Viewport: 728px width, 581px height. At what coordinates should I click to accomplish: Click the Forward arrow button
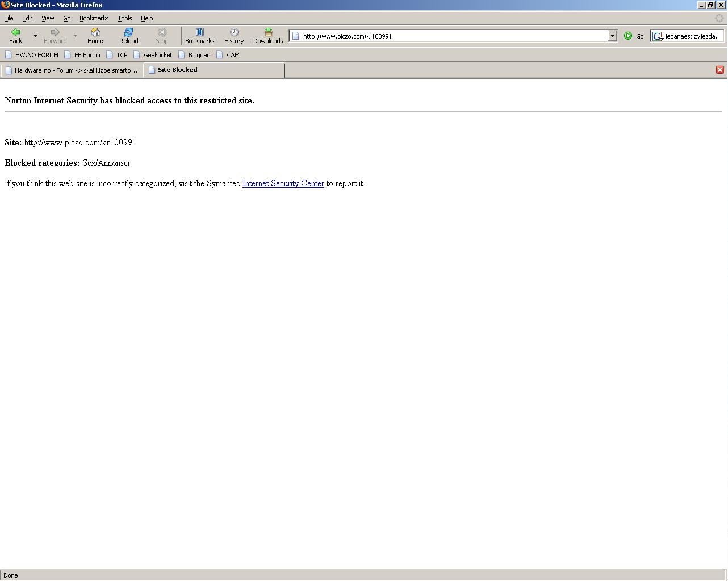click(x=55, y=36)
